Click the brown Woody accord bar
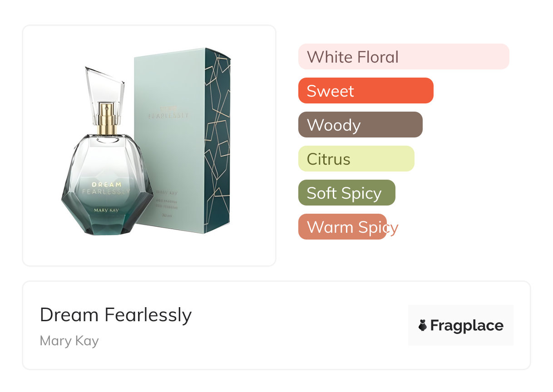 click(x=360, y=125)
